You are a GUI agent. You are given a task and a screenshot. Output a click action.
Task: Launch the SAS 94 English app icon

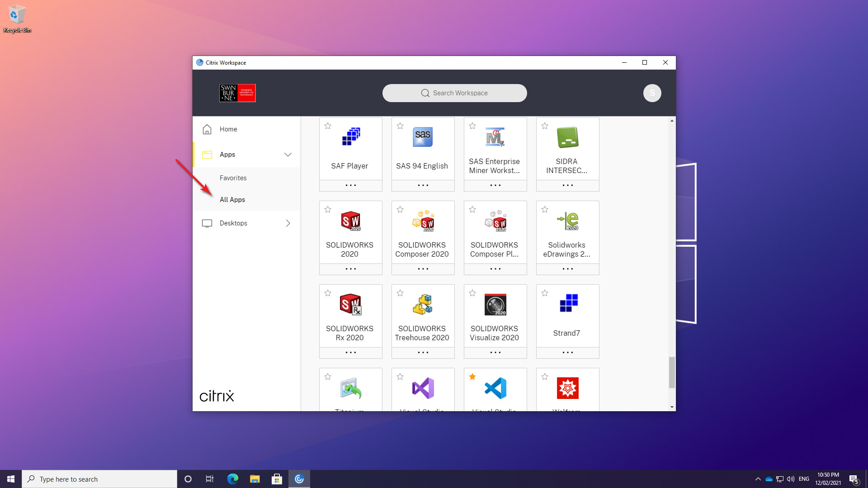click(423, 137)
